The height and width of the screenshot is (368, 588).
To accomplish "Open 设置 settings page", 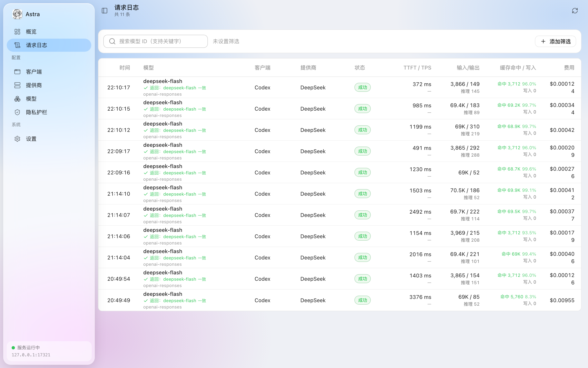I will [49, 139].
